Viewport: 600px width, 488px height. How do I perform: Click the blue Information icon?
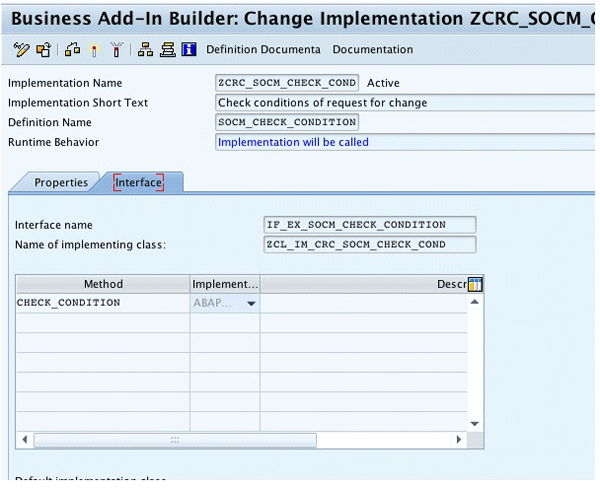pos(188,49)
